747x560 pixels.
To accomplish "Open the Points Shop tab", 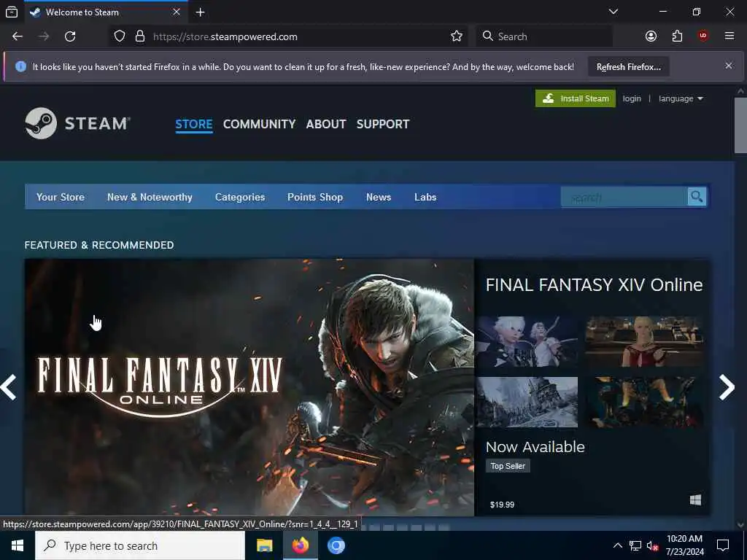I will point(315,197).
